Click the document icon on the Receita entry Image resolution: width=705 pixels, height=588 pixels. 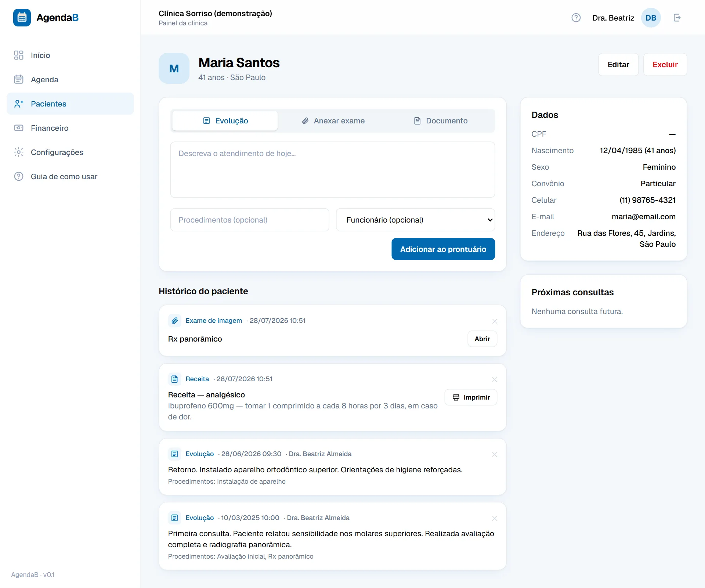175,379
